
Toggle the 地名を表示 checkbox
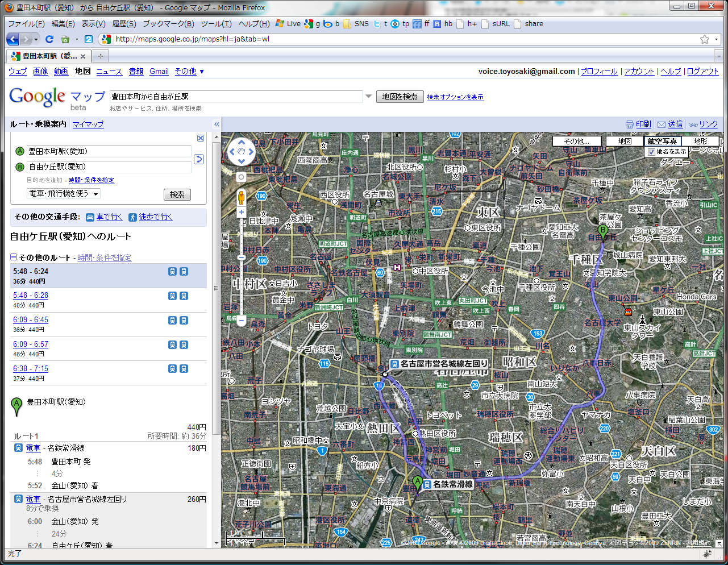pos(651,152)
